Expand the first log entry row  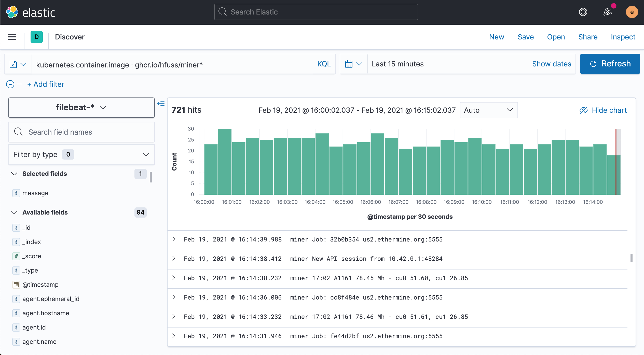174,239
